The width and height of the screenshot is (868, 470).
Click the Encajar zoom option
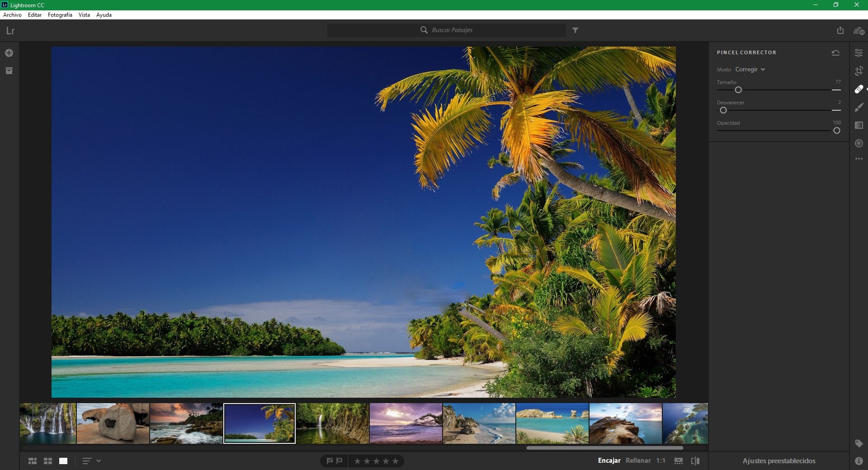(x=609, y=461)
